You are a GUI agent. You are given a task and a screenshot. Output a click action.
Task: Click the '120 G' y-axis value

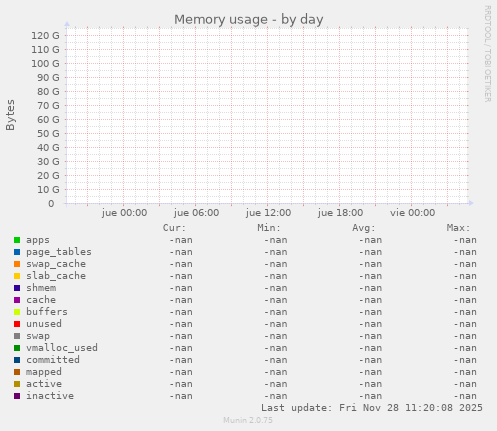45,35
